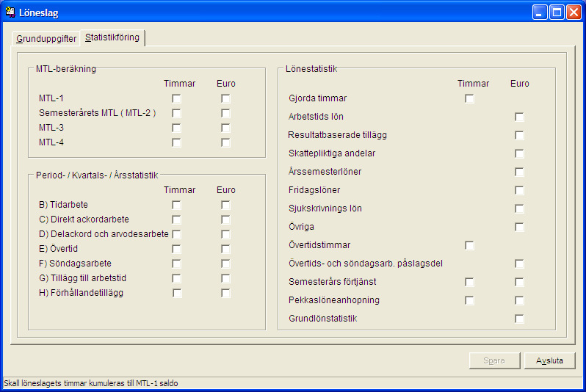586x392 pixels.
Task: Toggle Semesterårets MTL (MTL-2) Timmar checkbox
Action: pyautogui.click(x=176, y=113)
